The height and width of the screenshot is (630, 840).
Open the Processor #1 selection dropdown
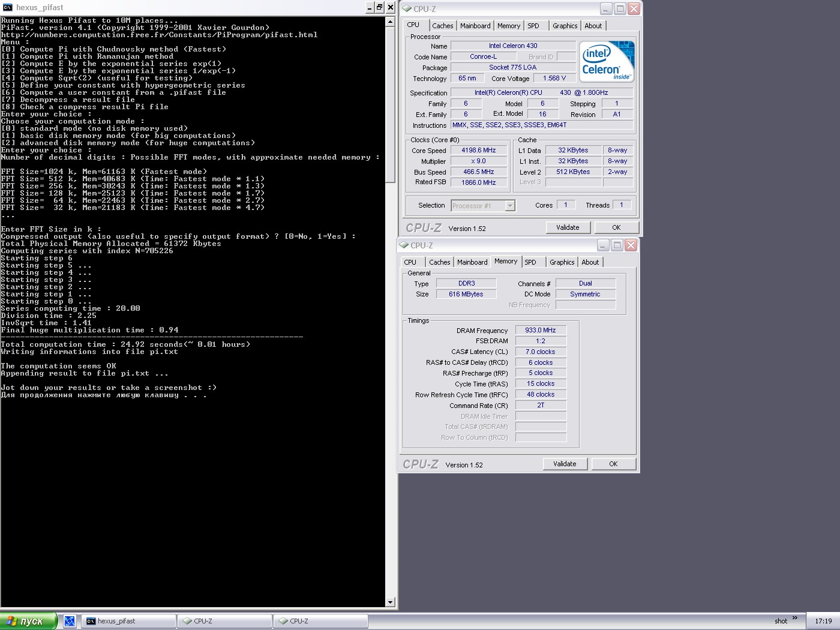[510, 206]
